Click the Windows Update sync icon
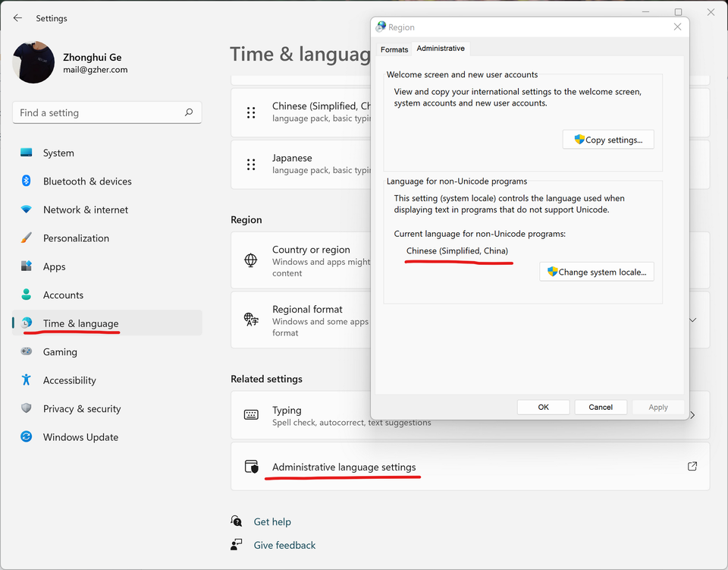The image size is (728, 570). [27, 437]
